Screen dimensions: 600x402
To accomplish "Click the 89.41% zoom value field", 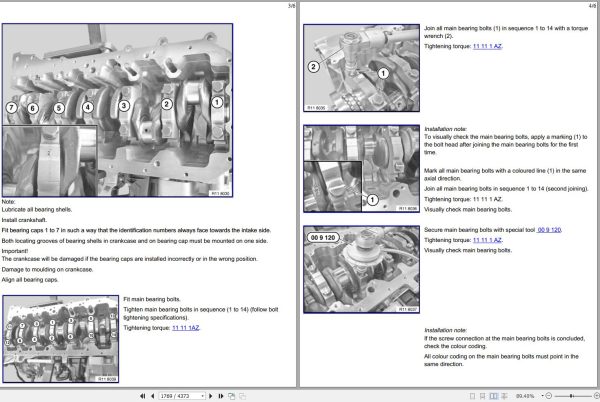I will (525, 396).
